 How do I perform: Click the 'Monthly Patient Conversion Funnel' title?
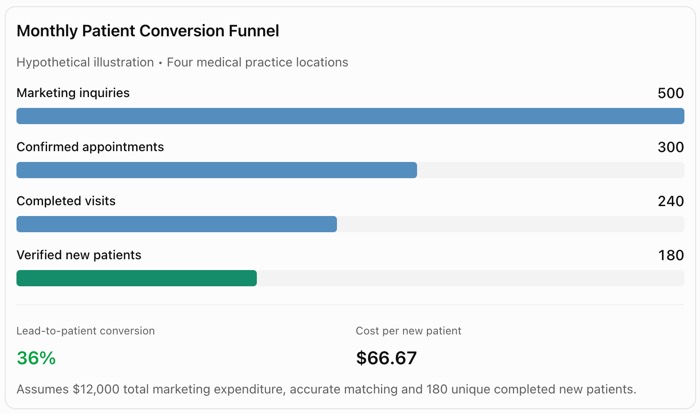tap(148, 31)
